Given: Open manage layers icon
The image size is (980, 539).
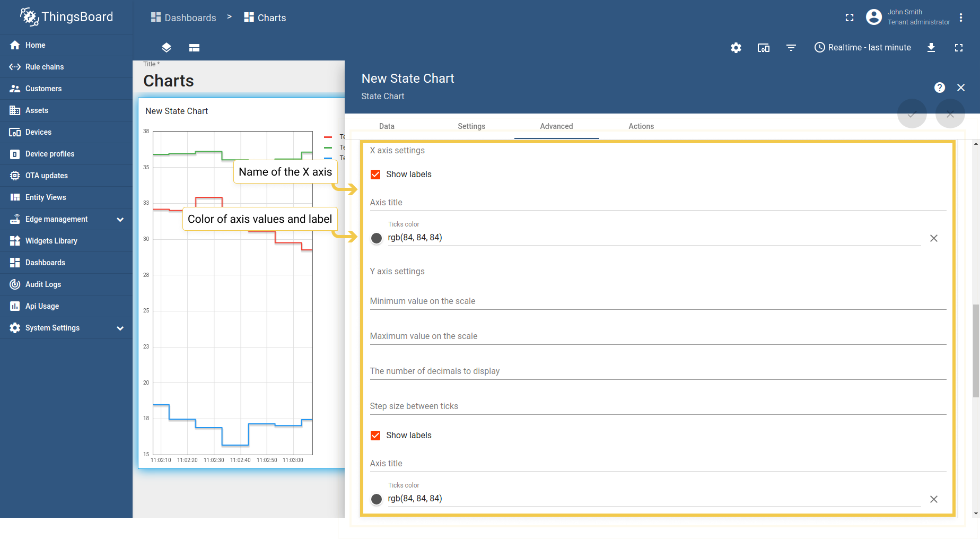Looking at the screenshot, I should click(167, 48).
